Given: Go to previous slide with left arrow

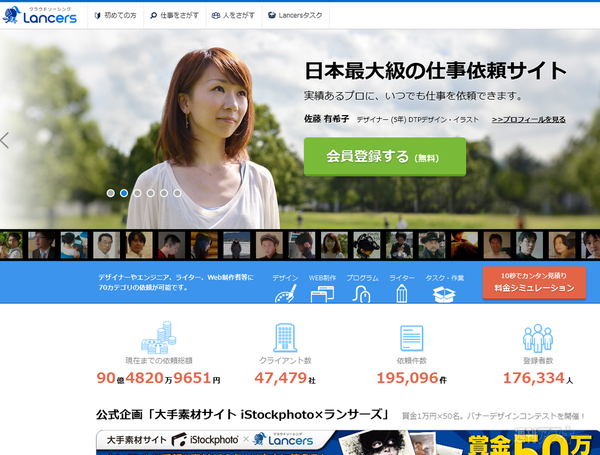Looking at the screenshot, I should tap(5, 140).
